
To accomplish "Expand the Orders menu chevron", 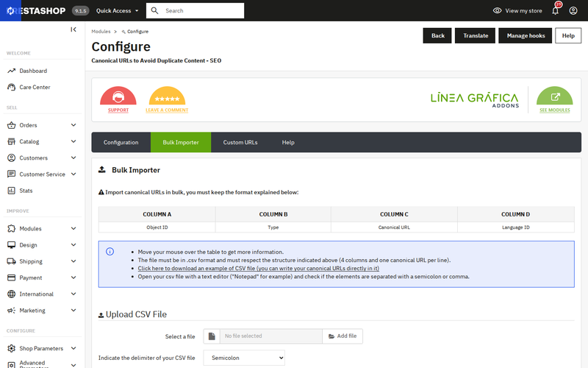I will point(73,125).
